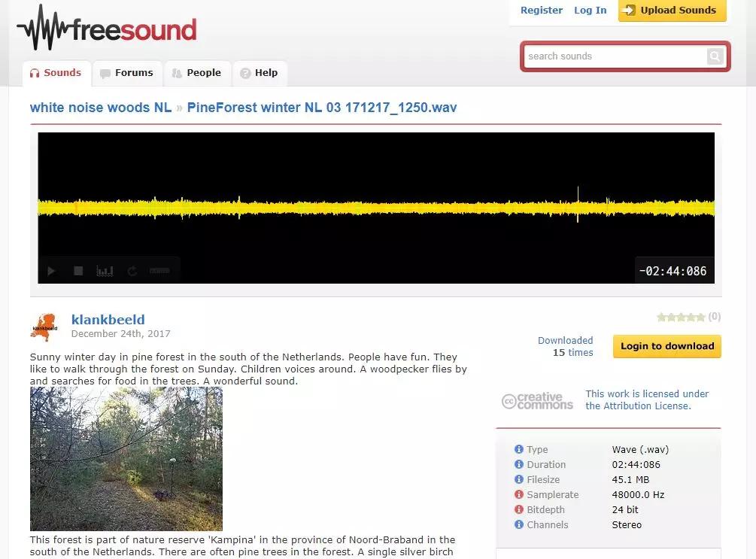756x559 pixels.
Task: Click into the search sounds field
Action: tap(615, 56)
